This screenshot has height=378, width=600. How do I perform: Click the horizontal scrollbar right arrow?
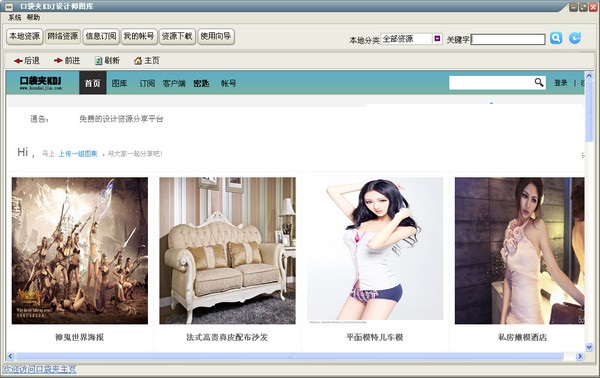(580, 356)
